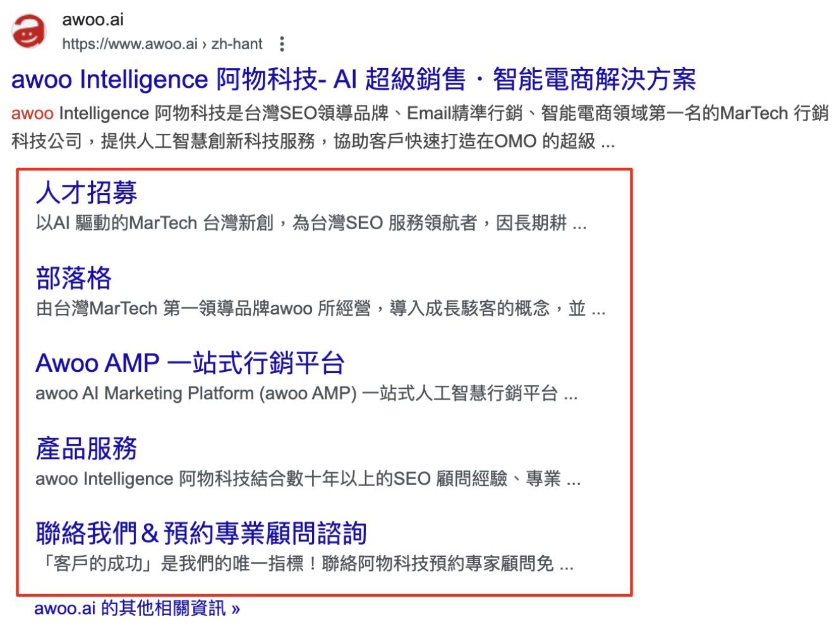Open Awoo AMP 一站式行銷平台 sitelink
This screenshot has width=839, height=644.
(190, 363)
